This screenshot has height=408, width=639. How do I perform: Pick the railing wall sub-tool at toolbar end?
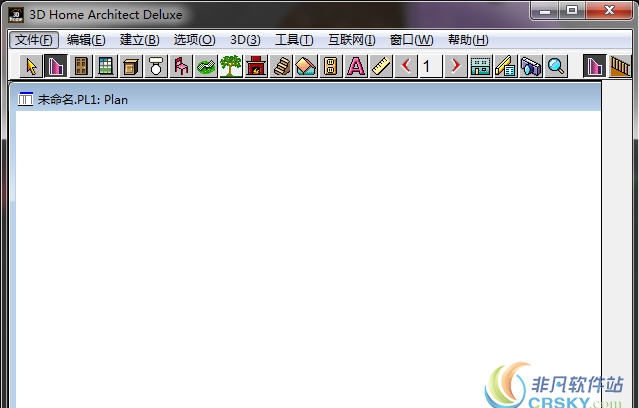click(620, 66)
